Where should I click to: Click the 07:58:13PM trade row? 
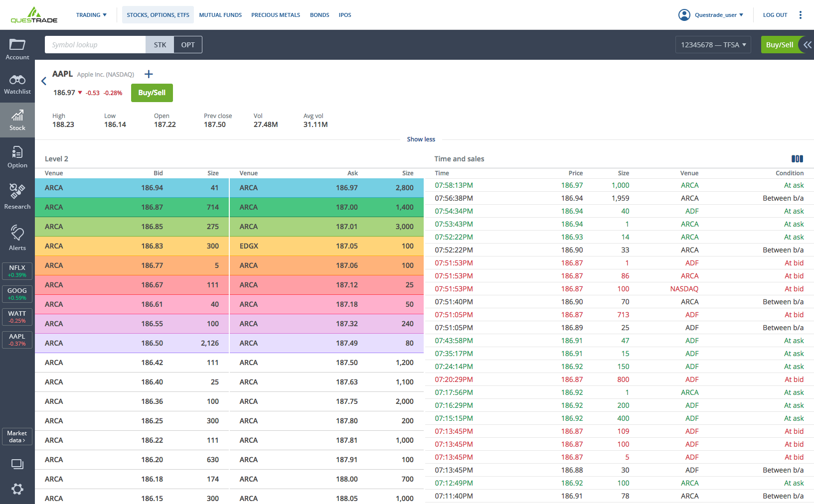point(620,185)
